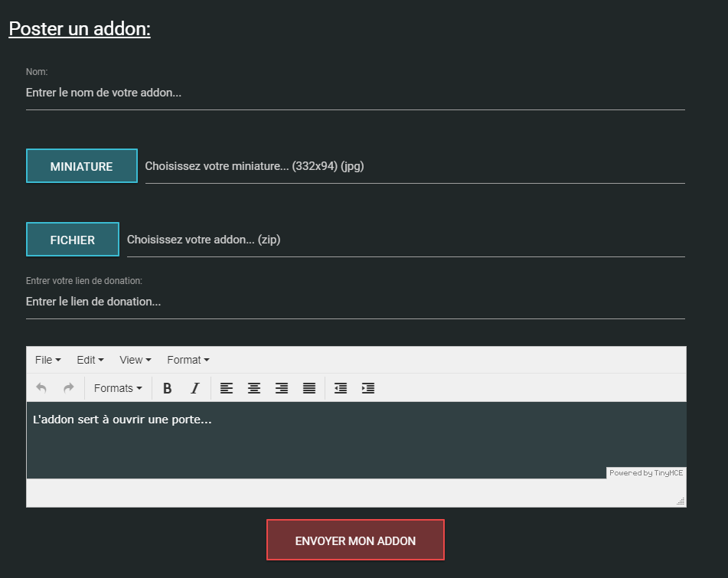Focus the donation link input field
728x578 pixels.
[355, 302]
